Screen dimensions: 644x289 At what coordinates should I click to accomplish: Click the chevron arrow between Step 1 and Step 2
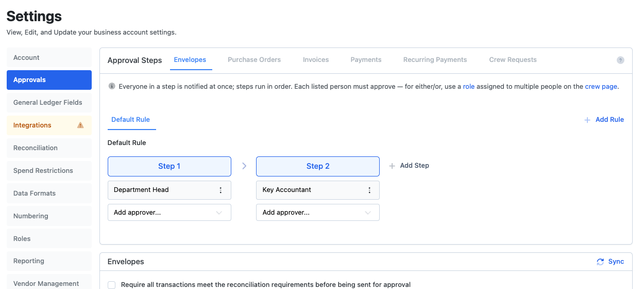244,166
